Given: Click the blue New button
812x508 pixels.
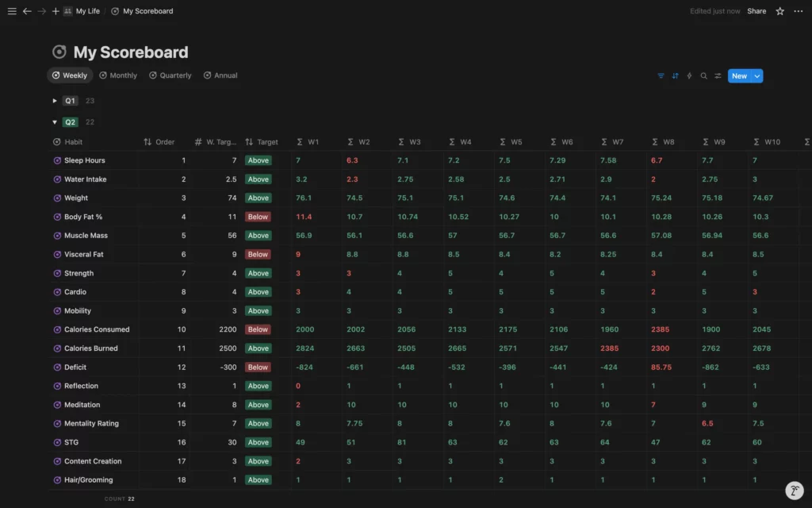Looking at the screenshot, I should (x=739, y=76).
